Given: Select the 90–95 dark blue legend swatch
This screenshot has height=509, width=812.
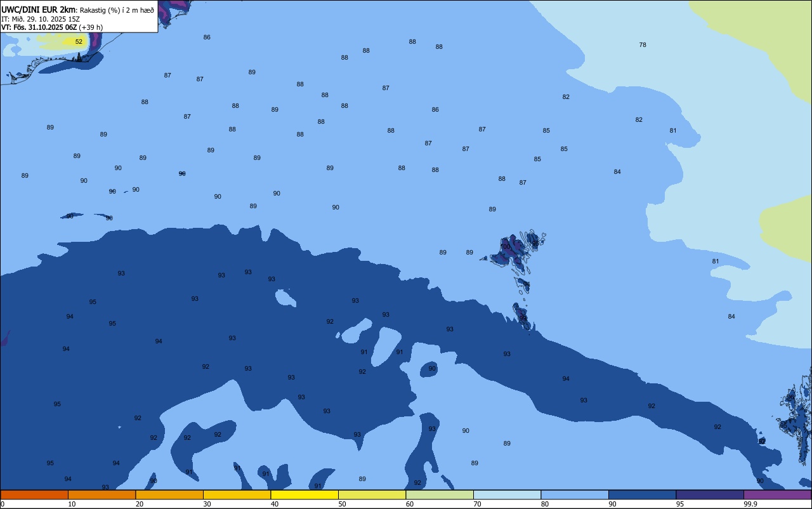Looking at the screenshot, I should pos(642,494).
